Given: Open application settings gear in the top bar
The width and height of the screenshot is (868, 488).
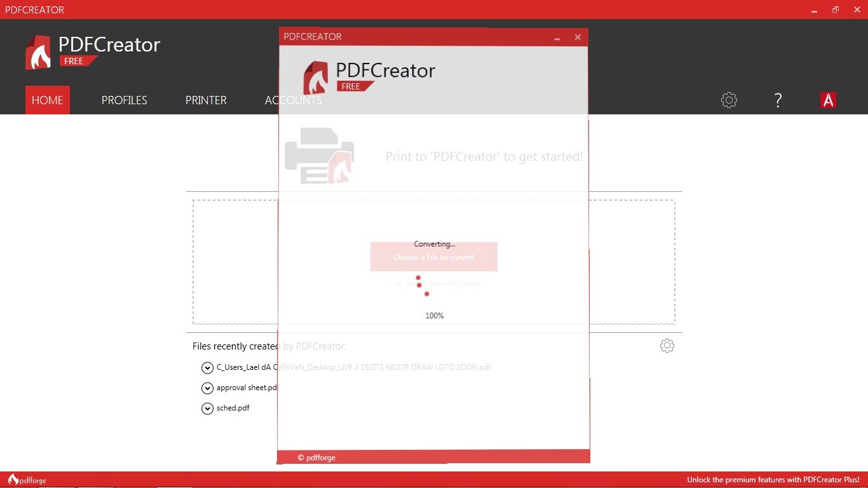Looking at the screenshot, I should (729, 100).
